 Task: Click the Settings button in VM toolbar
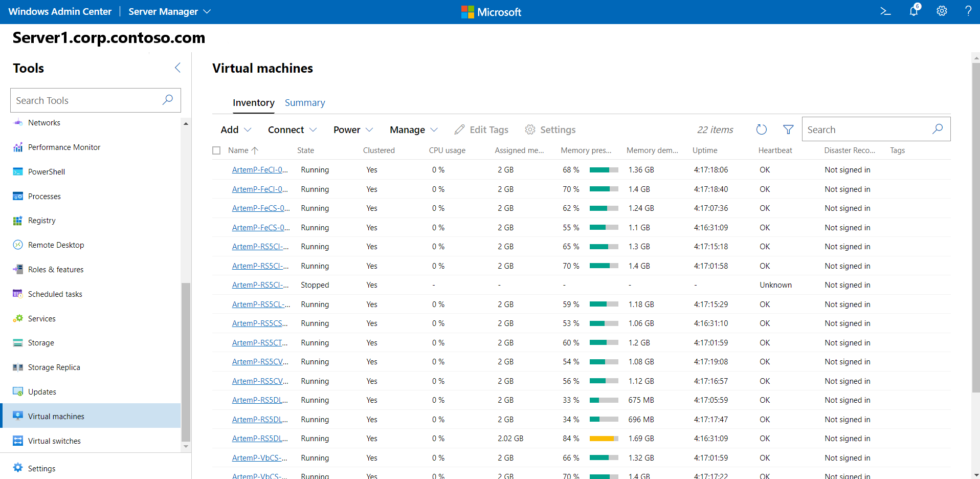coord(550,130)
